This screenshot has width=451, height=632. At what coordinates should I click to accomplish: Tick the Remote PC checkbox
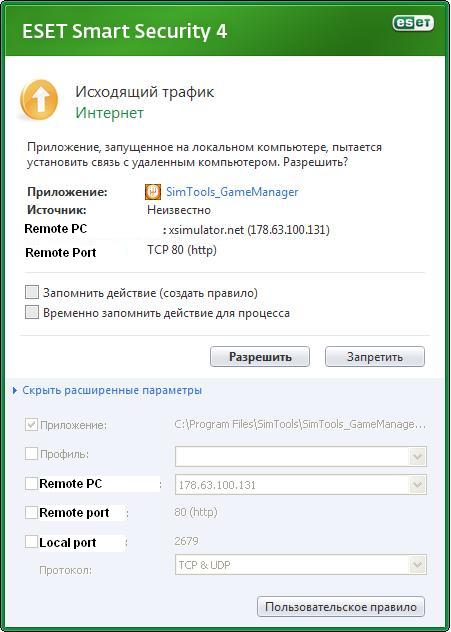click(31, 483)
